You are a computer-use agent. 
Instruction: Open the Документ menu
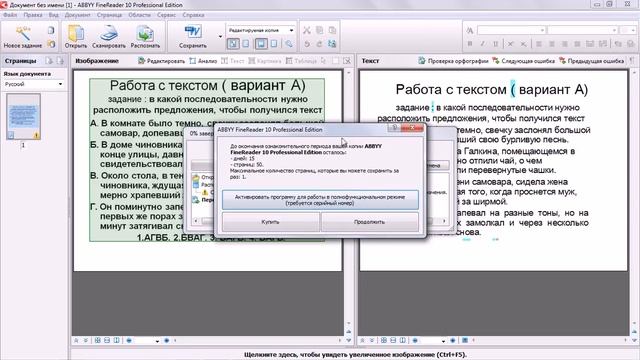click(x=77, y=15)
